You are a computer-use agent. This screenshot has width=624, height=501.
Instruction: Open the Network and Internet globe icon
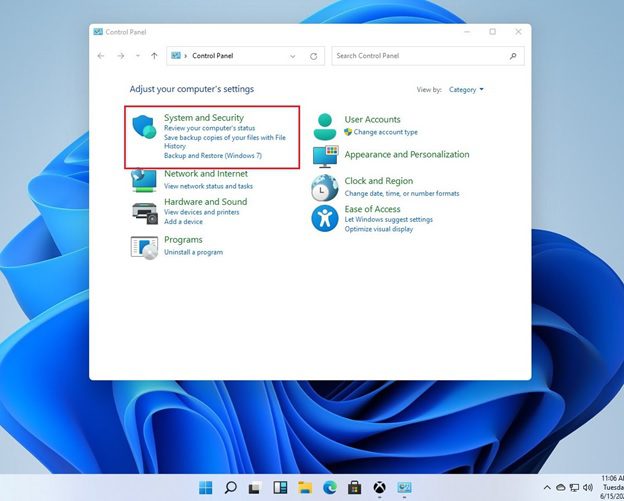pyautogui.click(x=144, y=180)
